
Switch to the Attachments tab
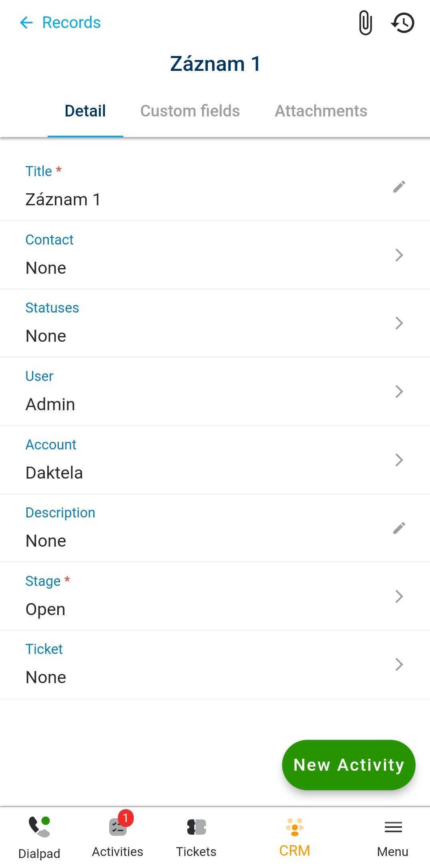(x=321, y=111)
